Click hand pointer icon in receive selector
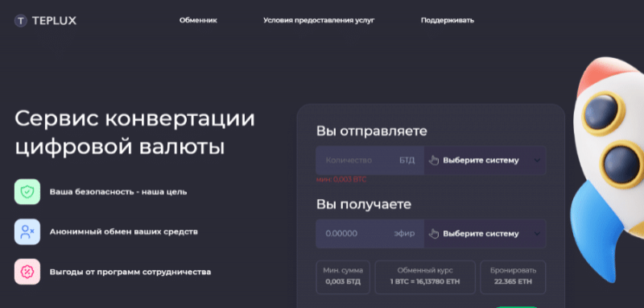 tap(434, 234)
